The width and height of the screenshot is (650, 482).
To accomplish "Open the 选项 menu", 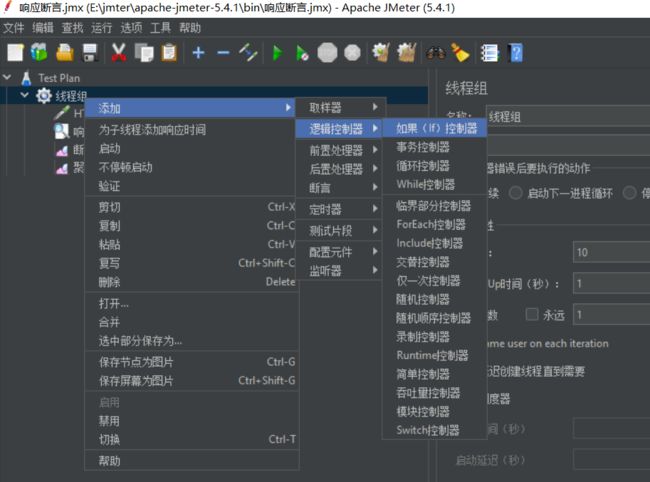I will 131,28.
